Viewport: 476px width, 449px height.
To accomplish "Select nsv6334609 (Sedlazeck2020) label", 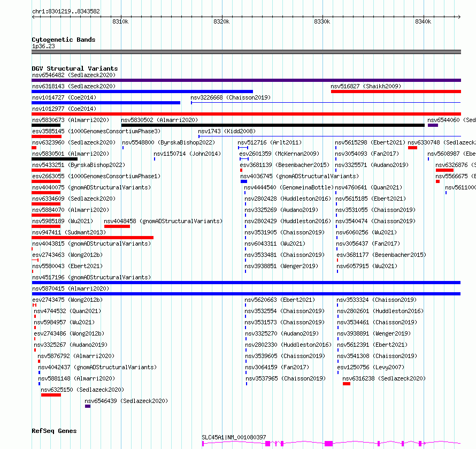I will (74, 199).
